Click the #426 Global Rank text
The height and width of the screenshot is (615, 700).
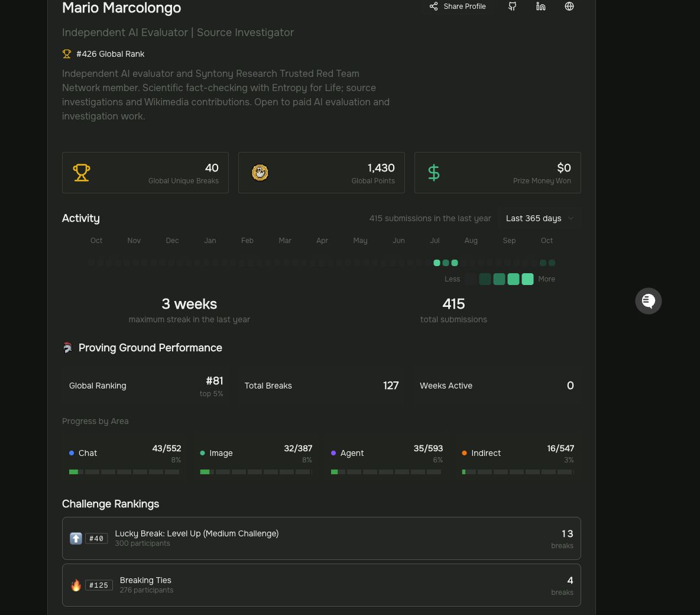coord(111,54)
